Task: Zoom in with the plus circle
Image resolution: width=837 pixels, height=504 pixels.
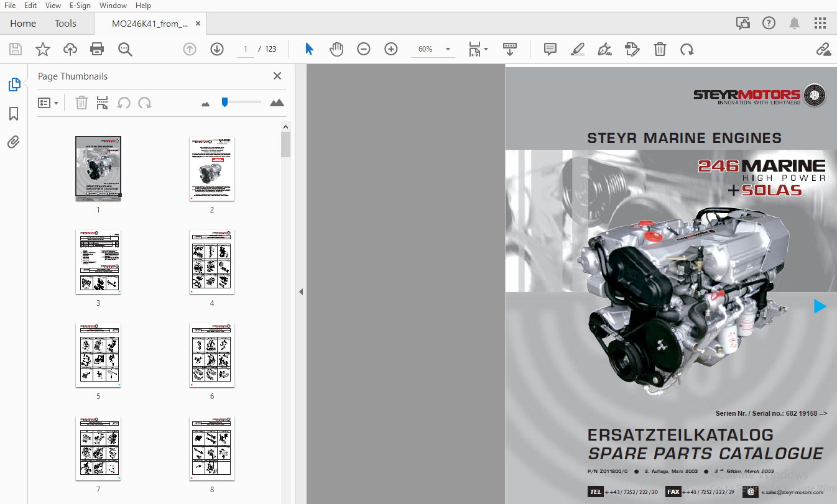Action: click(x=391, y=49)
